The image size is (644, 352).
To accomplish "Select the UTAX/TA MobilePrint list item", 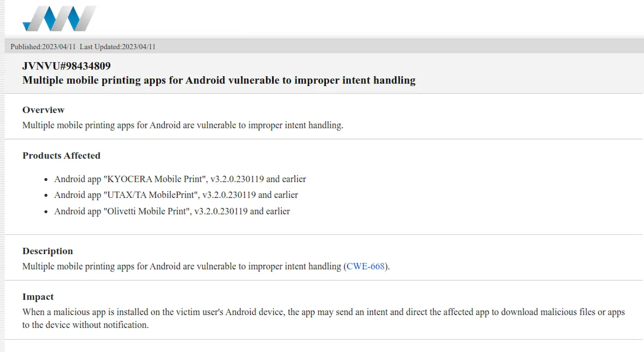I will coord(176,195).
